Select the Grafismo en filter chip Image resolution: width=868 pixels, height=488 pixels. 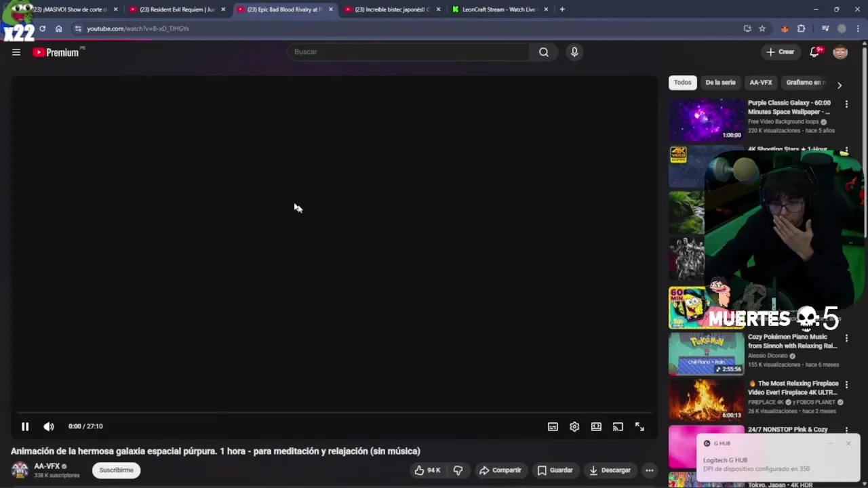coord(806,83)
